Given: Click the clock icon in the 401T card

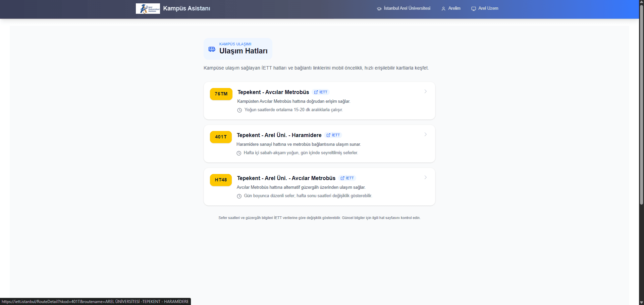Looking at the screenshot, I should 239,153.
